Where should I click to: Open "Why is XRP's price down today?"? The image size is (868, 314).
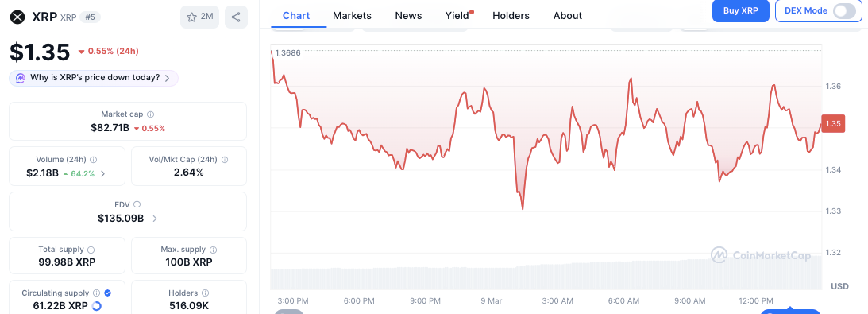tap(94, 78)
